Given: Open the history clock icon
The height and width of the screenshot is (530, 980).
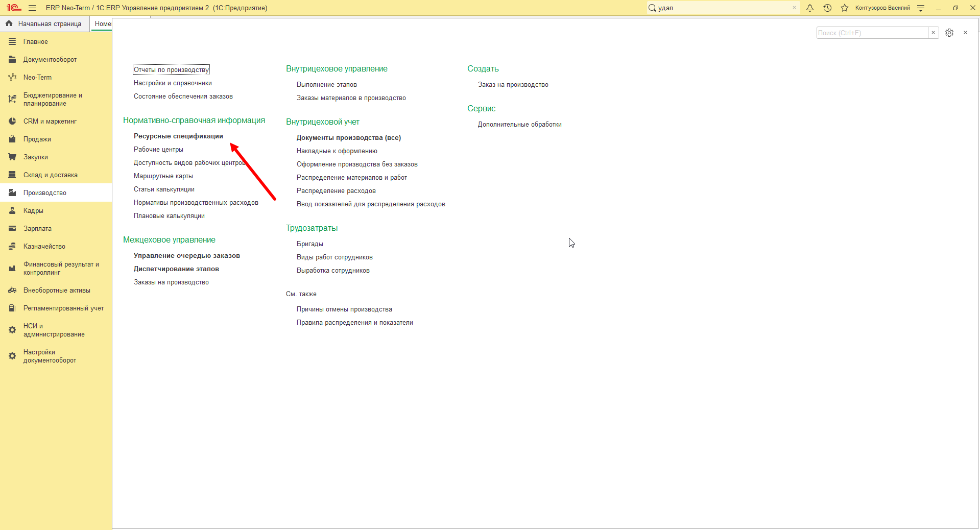Looking at the screenshot, I should [827, 8].
